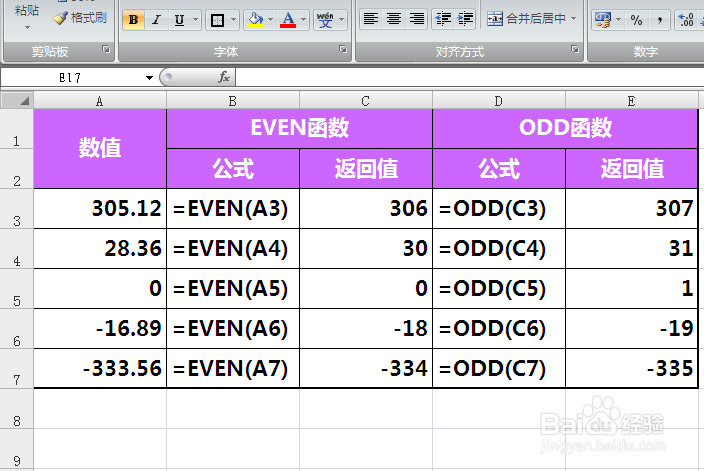The height and width of the screenshot is (471, 704).
Task: Select cell showing -19
Action: click(x=631, y=328)
